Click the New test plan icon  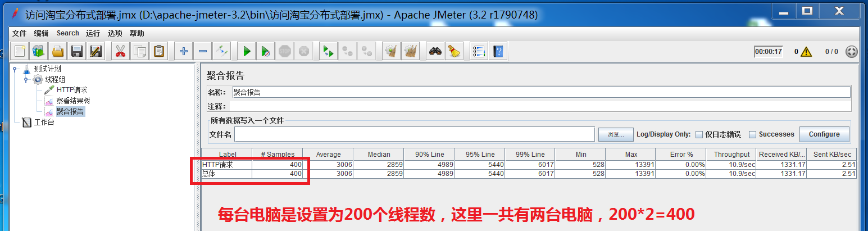[x=20, y=52]
